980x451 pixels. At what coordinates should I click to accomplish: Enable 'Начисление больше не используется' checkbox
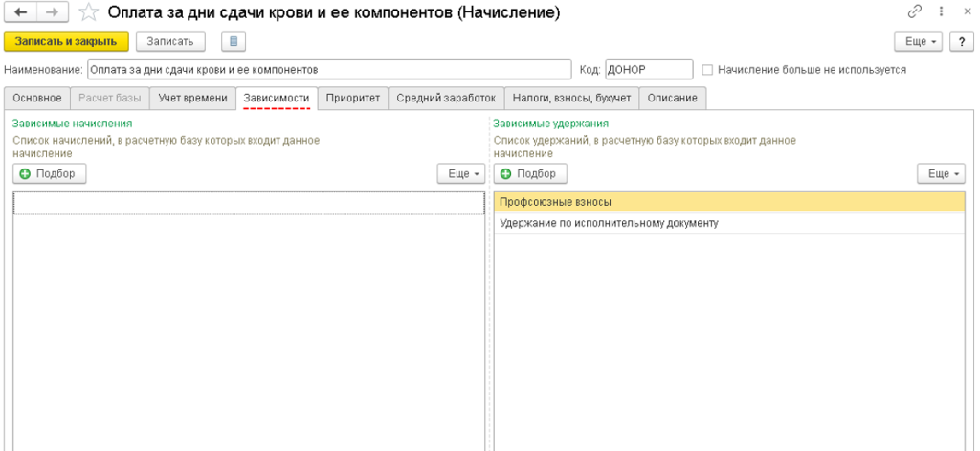click(x=707, y=70)
